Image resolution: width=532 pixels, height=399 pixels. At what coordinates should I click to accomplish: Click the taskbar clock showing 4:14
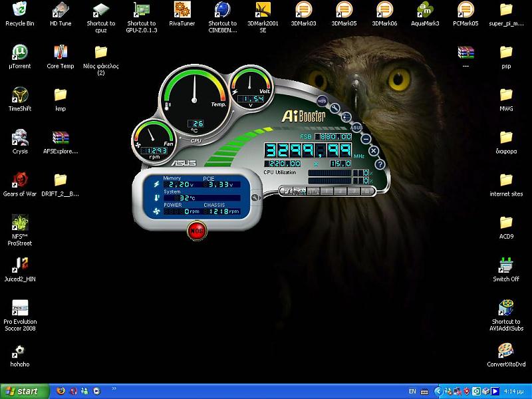pos(513,392)
